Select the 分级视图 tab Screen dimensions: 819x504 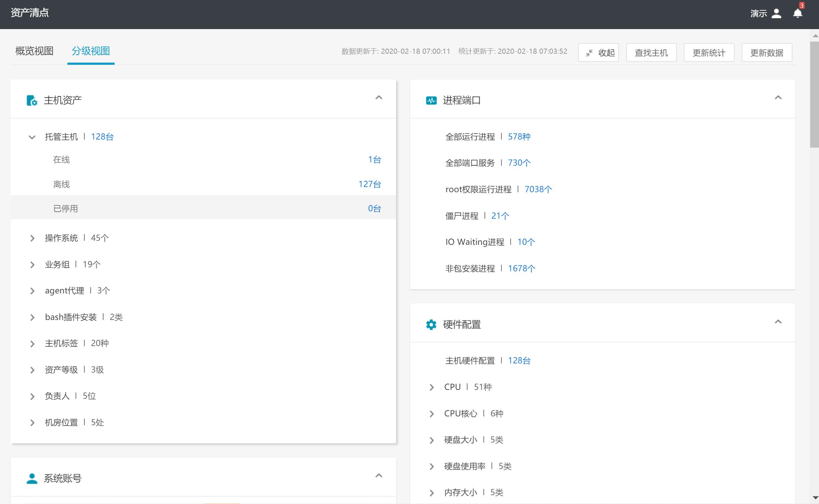(91, 51)
